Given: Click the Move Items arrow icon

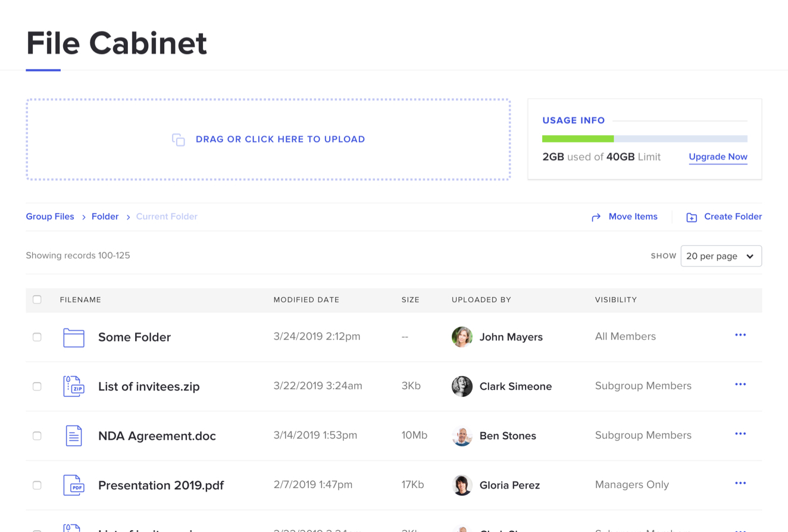Looking at the screenshot, I should coord(596,217).
